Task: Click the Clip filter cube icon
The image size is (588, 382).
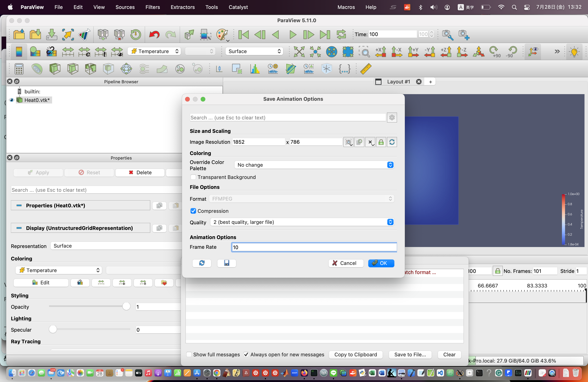Action: tap(55, 69)
